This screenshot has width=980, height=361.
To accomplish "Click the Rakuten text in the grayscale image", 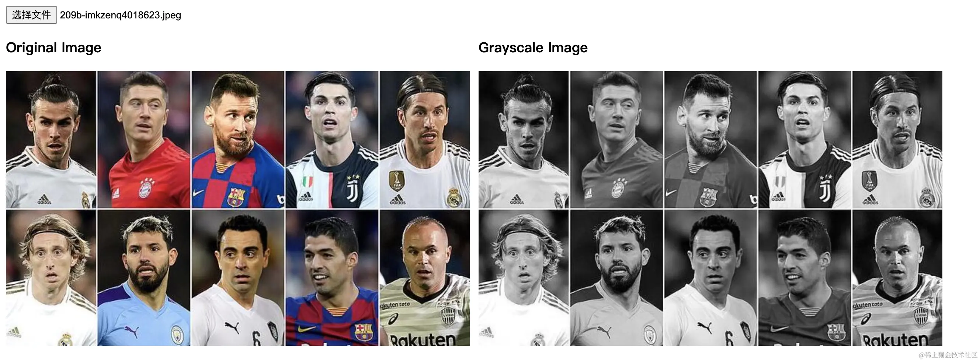I will click(x=896, y=339).
